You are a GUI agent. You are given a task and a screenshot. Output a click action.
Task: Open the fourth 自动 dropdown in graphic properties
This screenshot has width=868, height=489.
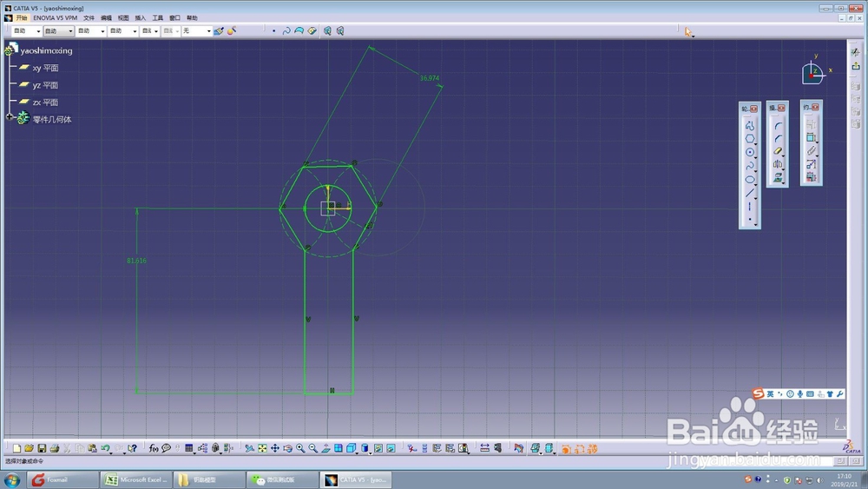point(123,31)
